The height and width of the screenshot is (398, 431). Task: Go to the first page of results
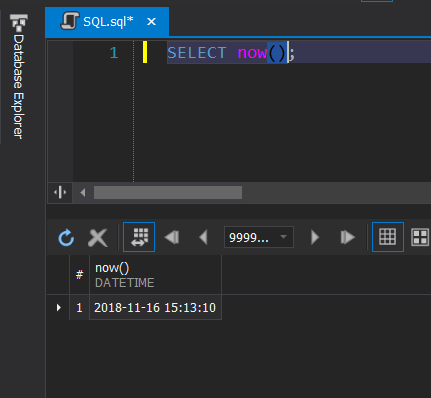click(172, 237)
